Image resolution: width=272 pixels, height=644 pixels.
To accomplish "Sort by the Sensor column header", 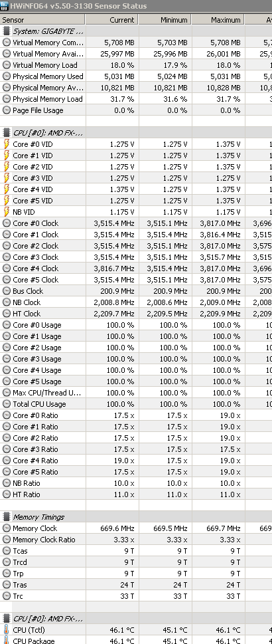I will tap(42, 20).
